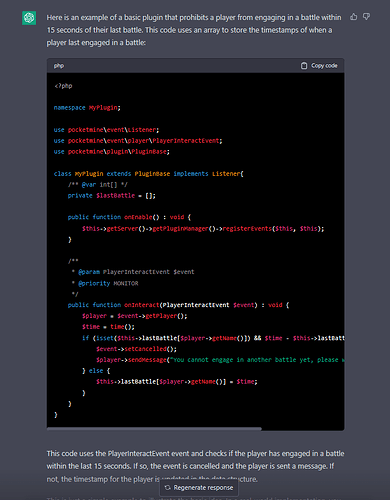This screenshot has width=390, height=500.
Task: Click the code block horizontal scrollbar
Action: pos(154,429)
